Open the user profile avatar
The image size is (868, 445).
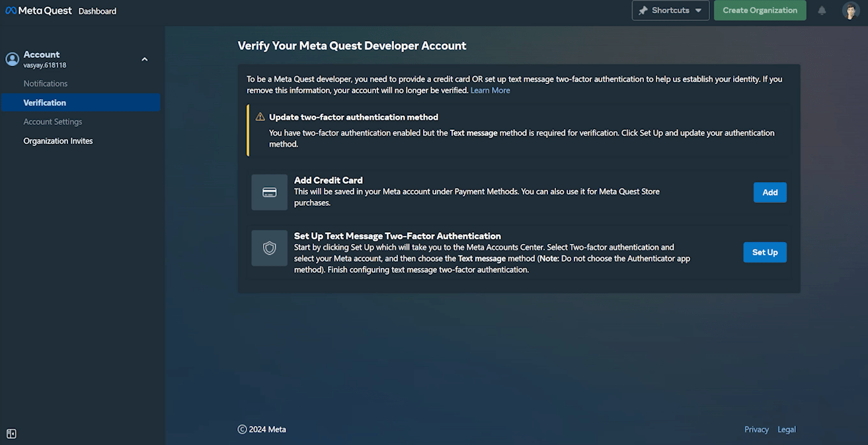click(850, 11)
